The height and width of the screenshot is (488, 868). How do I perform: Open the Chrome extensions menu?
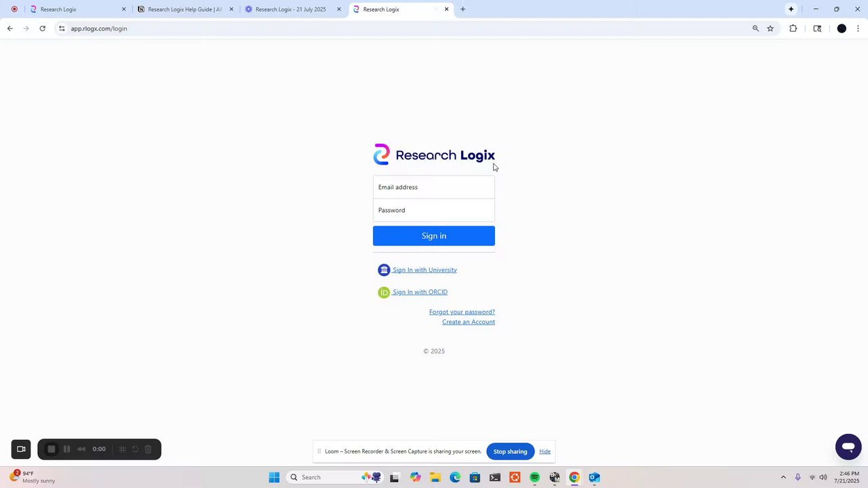793,28
